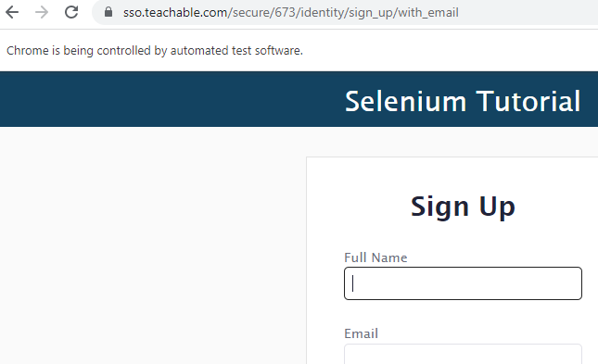Reload the page with the refresh icon
The image size is (598, 364).
click(x=71, y=12)
